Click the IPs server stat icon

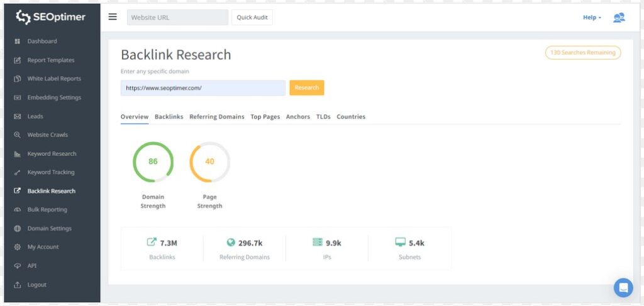point(318,243)
